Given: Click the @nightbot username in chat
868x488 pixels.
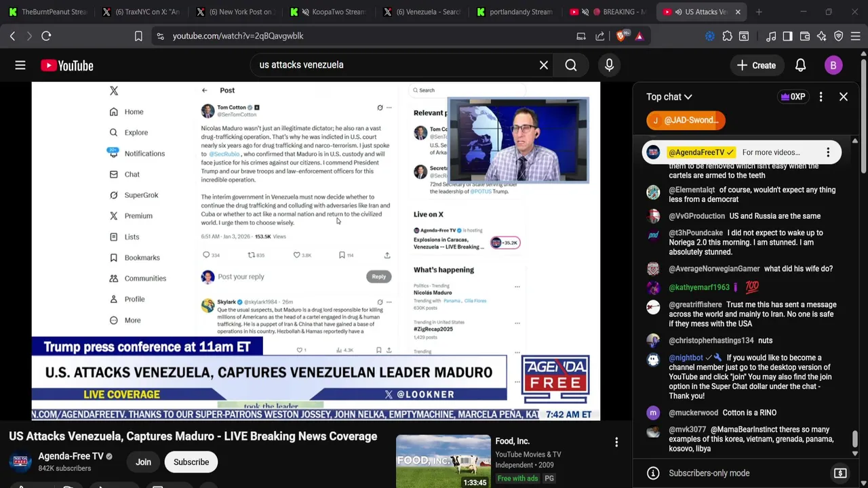Looking at the screenshot, I should [x=686, y=358].
